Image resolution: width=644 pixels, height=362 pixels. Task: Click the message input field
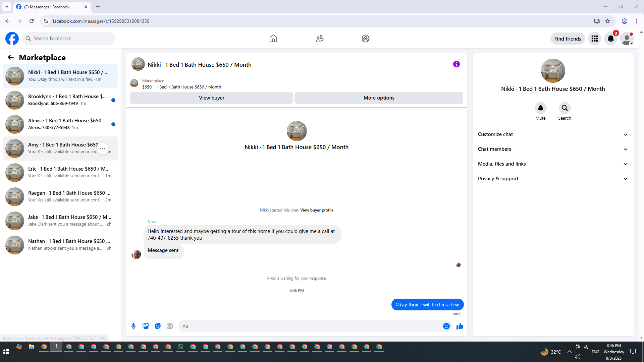click(x=310, y=326)
